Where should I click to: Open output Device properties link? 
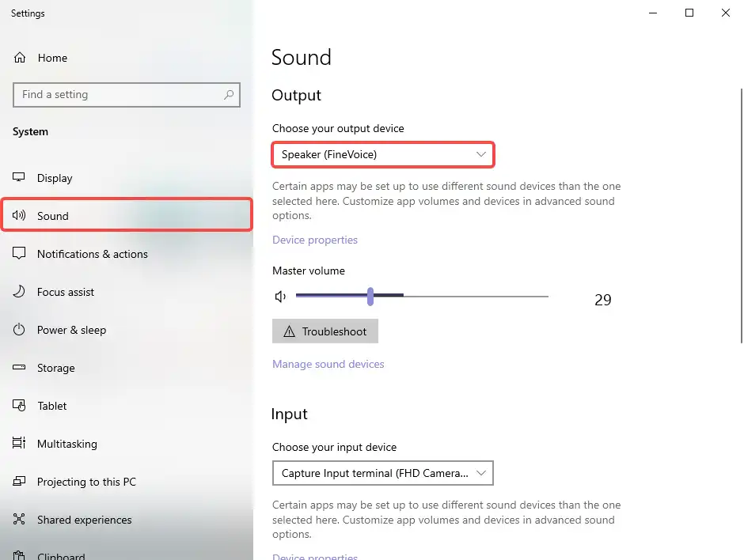click(314, 240)
